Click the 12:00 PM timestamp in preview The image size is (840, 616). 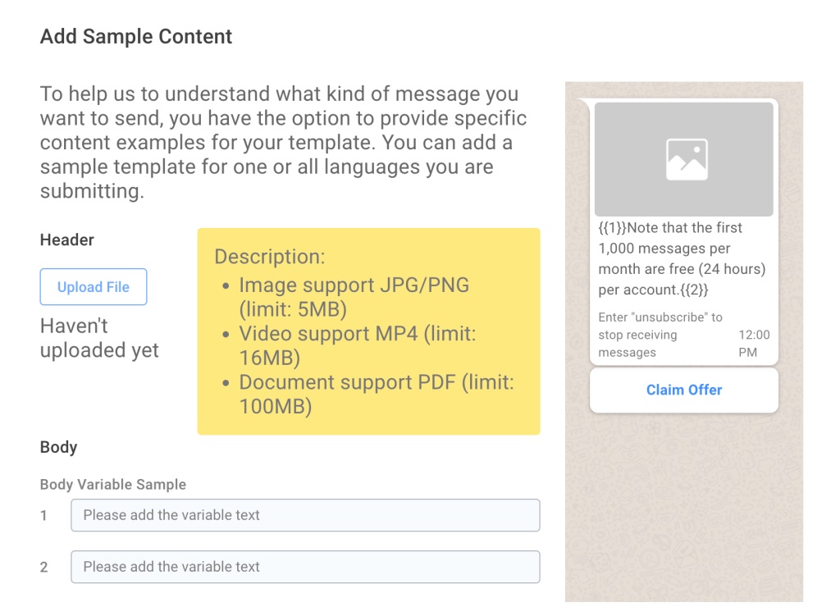[x=754, y=343]
